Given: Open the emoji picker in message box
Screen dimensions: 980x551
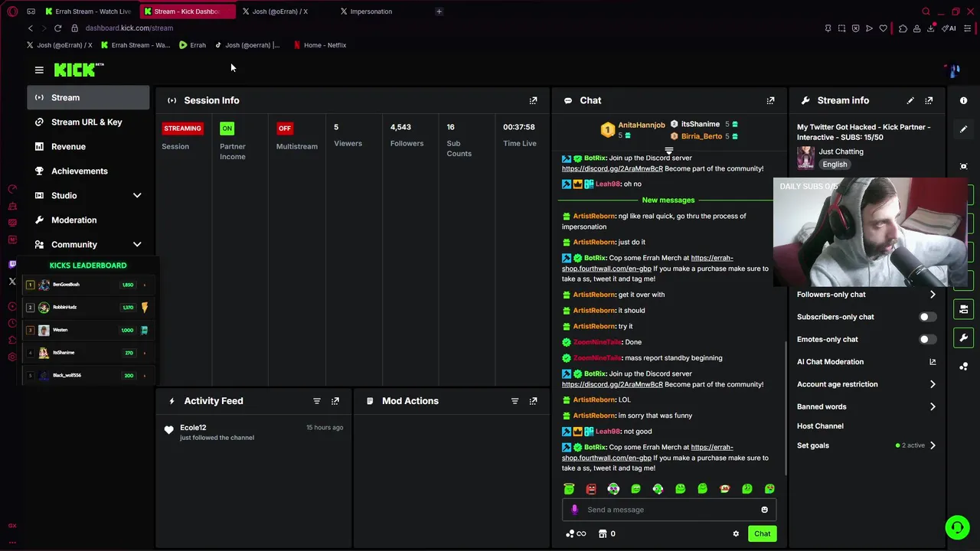Looking at the screenshot, I should point(764,510).
